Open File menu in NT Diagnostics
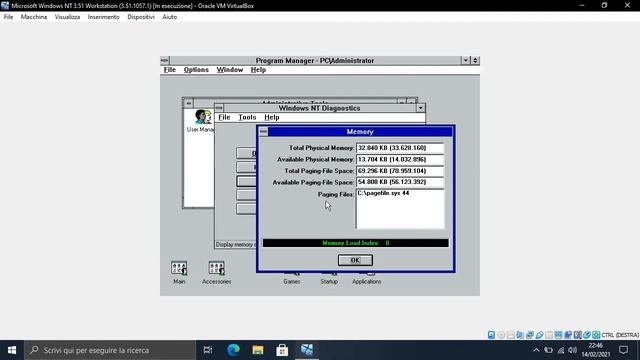Screen dimensions: 640x360 coord(224,117)
